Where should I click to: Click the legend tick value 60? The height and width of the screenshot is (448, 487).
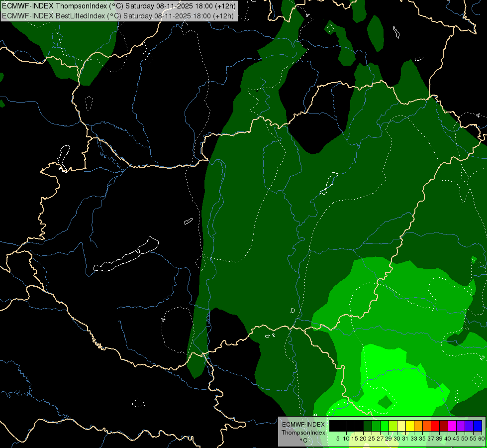[x=482, y=439]
